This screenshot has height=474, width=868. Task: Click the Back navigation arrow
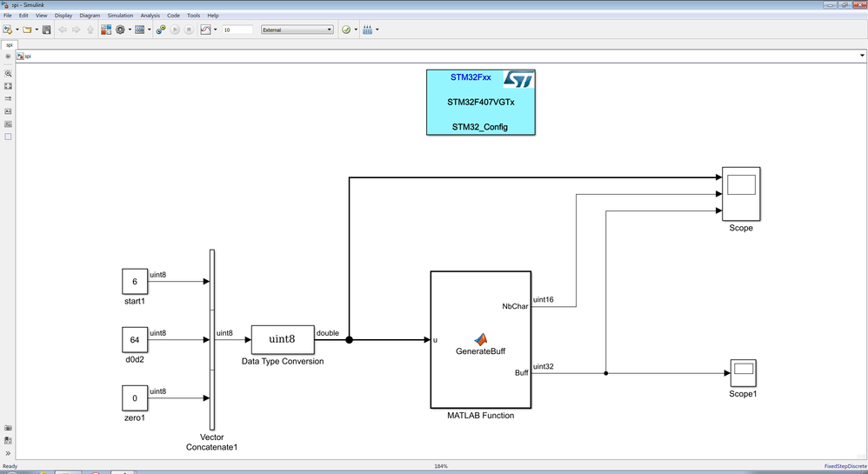click(63, 30)
